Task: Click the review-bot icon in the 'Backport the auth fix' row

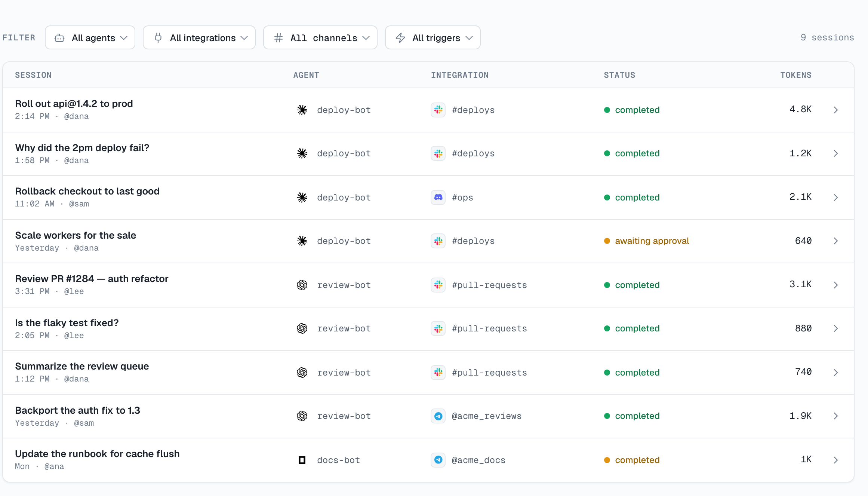Action: tap(302, 416)
